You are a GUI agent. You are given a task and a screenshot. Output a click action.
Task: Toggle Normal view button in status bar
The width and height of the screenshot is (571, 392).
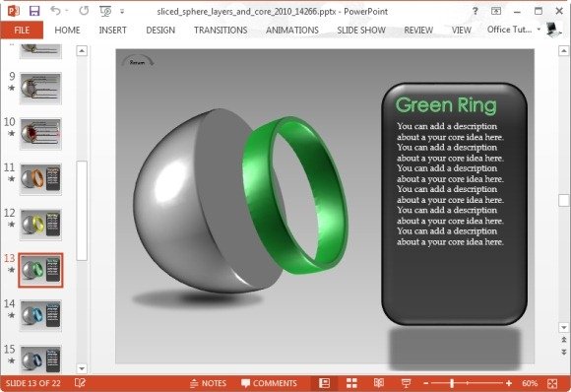324,383
